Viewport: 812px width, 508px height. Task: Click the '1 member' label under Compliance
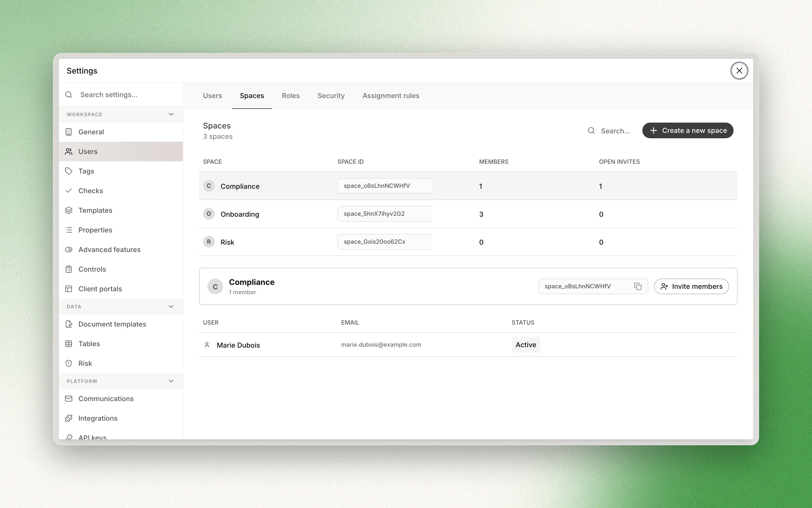pos(242,292)
